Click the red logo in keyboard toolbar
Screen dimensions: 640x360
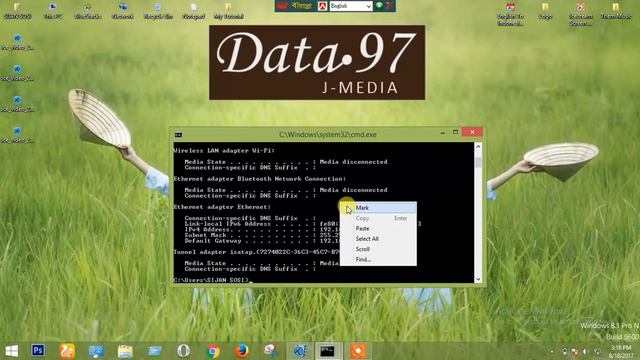click(282, 6)
